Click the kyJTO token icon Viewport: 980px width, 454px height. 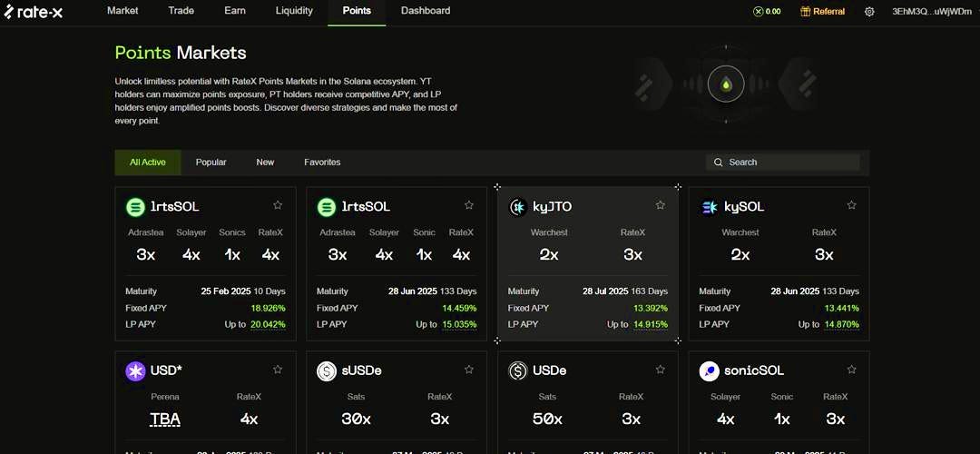click(x=518, y=207)
